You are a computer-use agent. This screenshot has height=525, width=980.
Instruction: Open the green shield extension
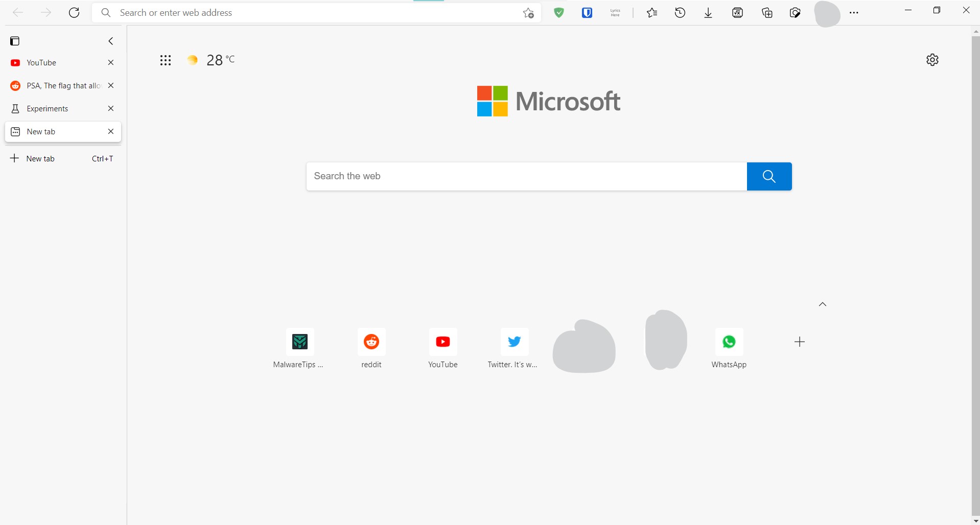[559, 13]
